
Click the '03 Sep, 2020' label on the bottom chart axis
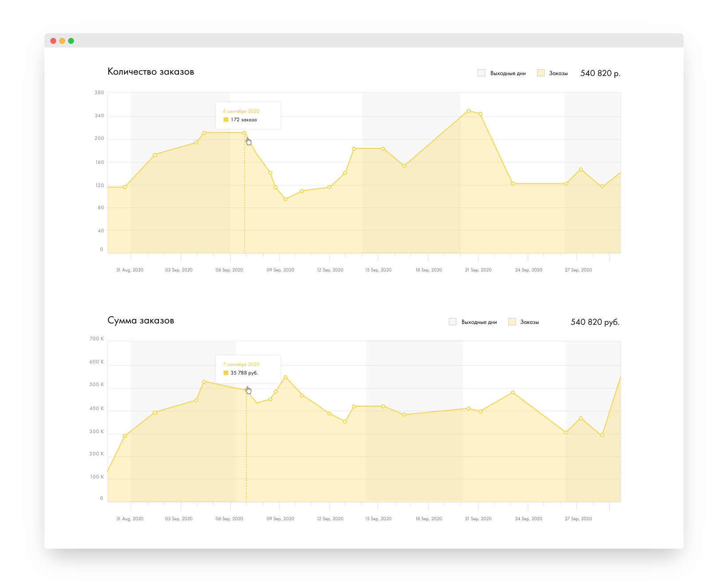coord(179,519)
